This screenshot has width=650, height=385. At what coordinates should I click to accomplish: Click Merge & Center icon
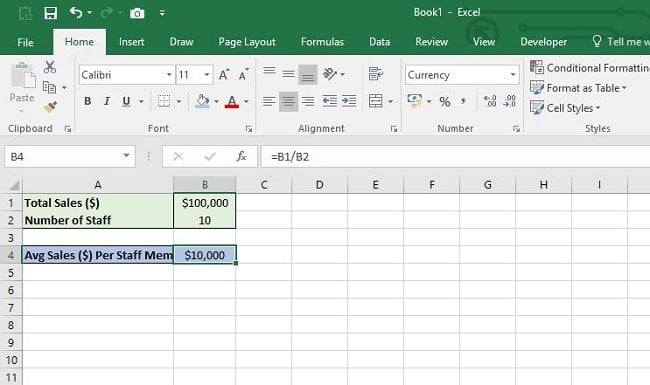[376, 101]
